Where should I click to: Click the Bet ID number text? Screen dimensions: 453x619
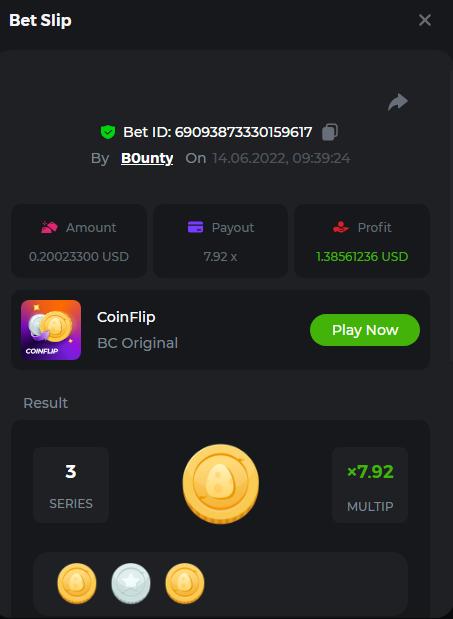pos(243,132)
